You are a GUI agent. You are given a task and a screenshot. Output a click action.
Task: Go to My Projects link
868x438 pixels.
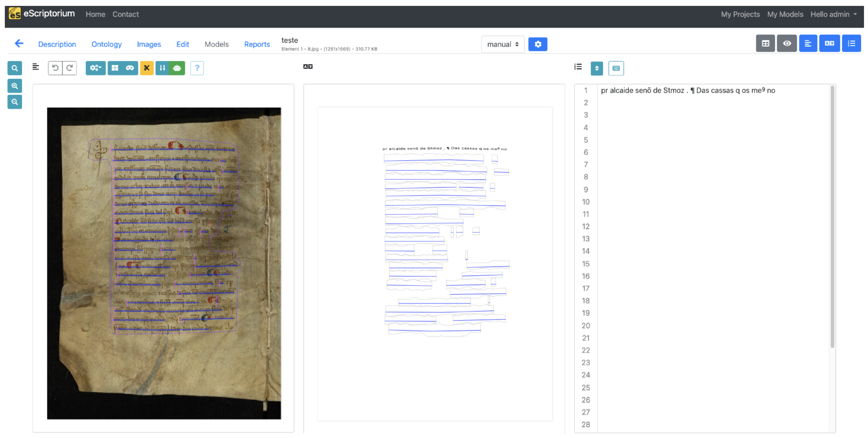click(740, 14)
